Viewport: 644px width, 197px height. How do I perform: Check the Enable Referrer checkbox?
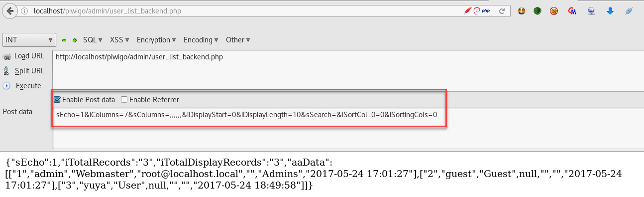[124, 100]
